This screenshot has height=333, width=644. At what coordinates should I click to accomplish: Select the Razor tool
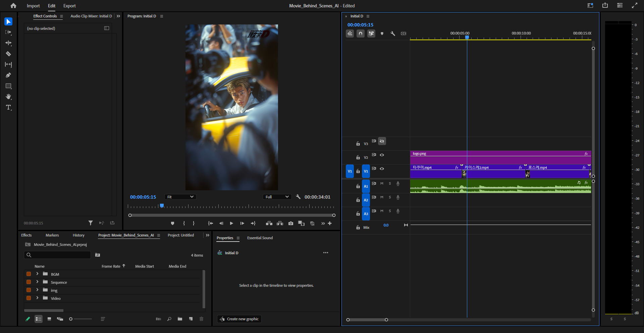8,54
